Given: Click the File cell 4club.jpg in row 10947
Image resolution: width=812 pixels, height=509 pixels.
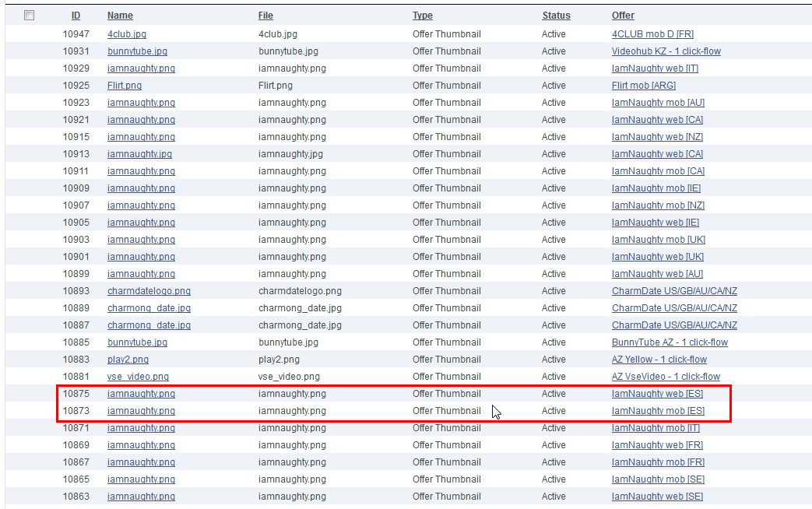Looking at the screenshot, I should (x=278, y=34).
